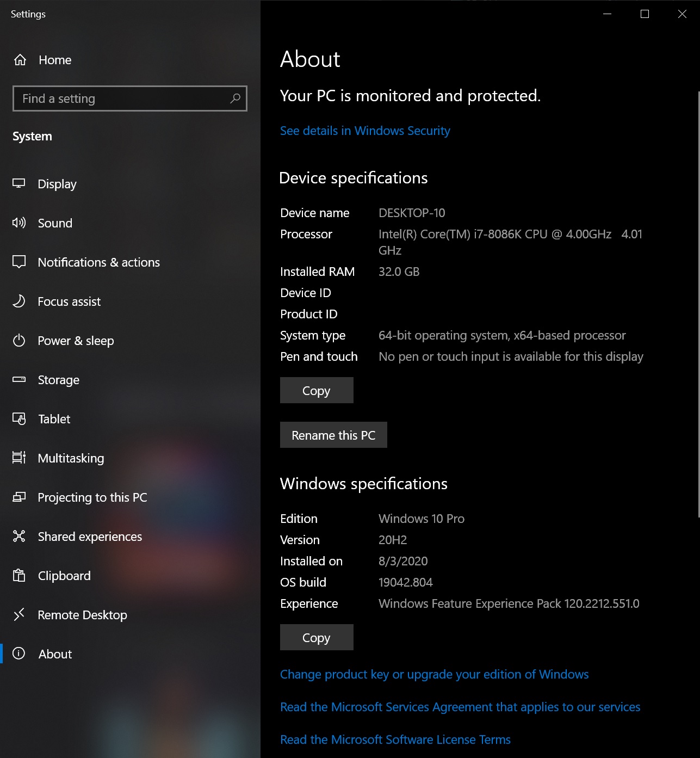The height and width of the screenshot is (758, 700).
Task: Click Change product key or upgrade link
Action: pos(434,674)
